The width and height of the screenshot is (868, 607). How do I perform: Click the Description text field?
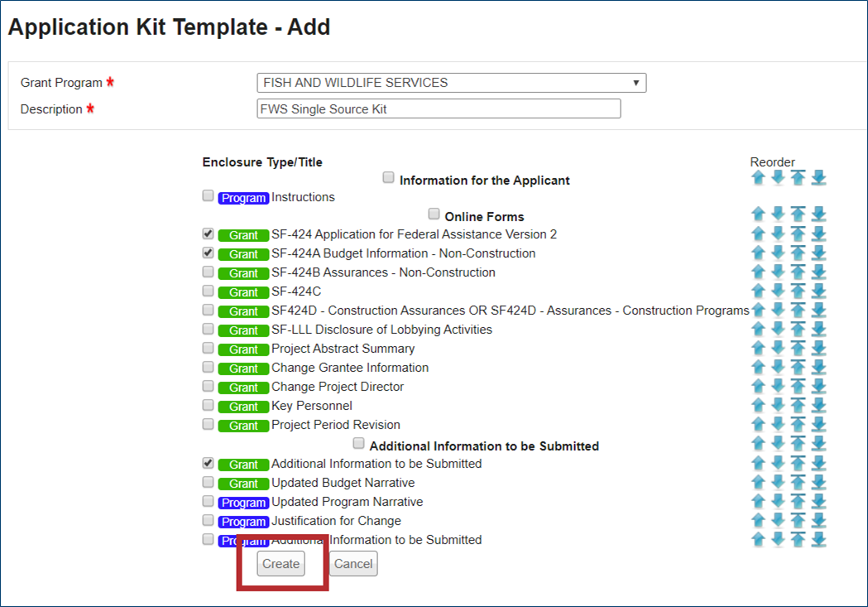click(x=439, y=109)
